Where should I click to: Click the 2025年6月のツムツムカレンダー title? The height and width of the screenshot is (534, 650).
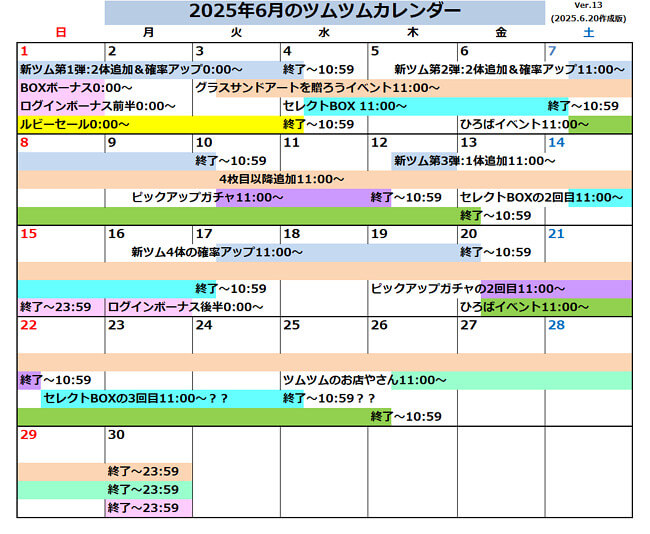pos(325,12)
